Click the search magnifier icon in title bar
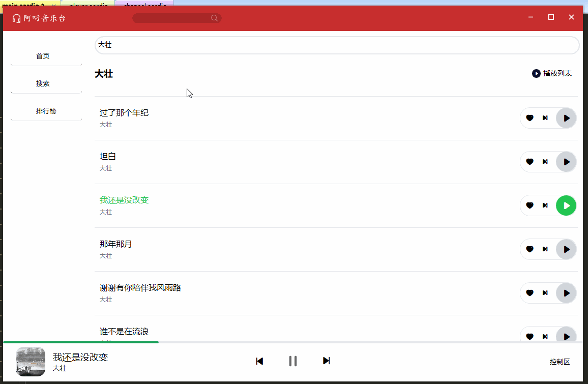588x384 pixels. 214,18
